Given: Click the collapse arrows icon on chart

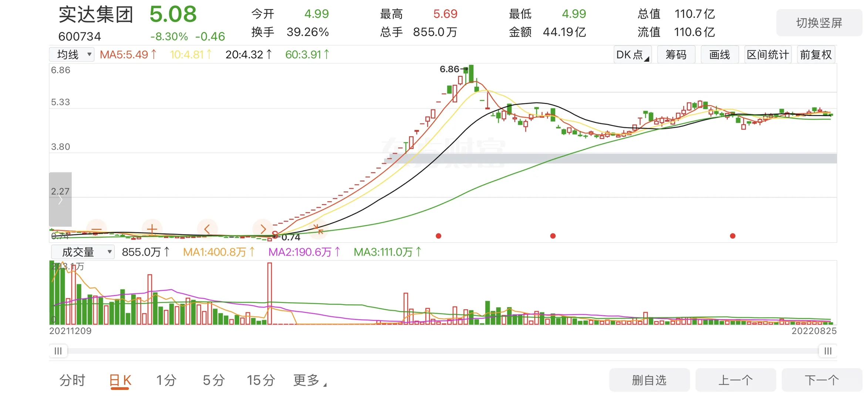Looking at the screenshot, I should point(318,229).
